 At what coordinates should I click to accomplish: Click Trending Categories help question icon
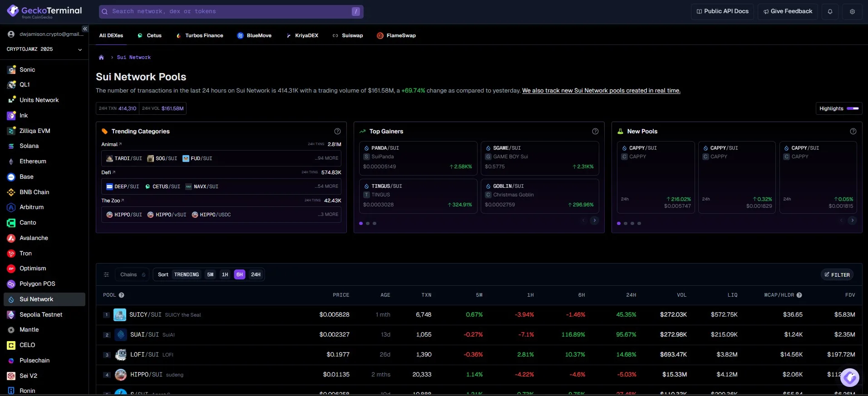tap(337, 131)
